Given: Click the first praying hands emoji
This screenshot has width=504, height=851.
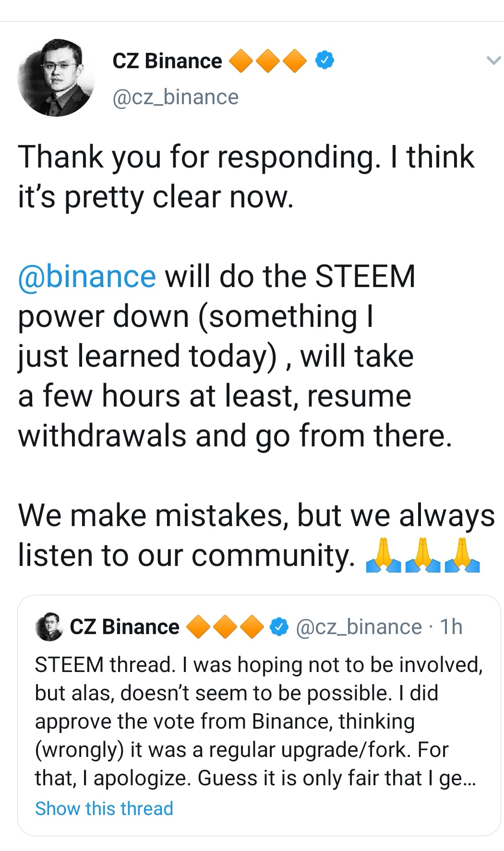Looking at the screenshot, I should [383, 556].
